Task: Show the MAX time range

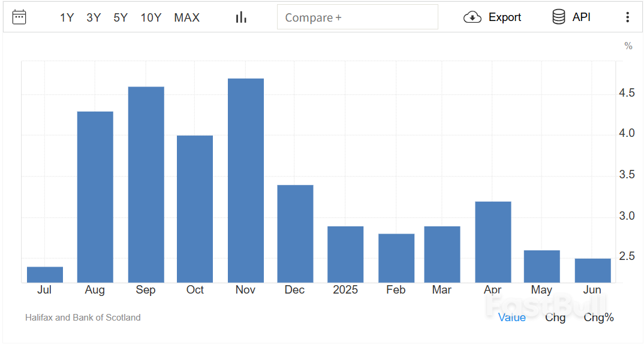Action: click(x=186, y=17)
